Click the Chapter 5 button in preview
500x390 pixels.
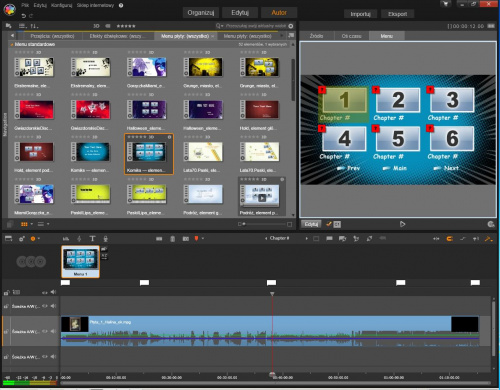point(398,138)
